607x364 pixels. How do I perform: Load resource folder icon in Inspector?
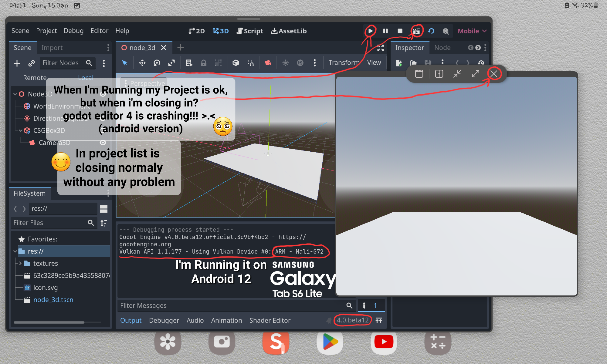click(x=413, y=63)
